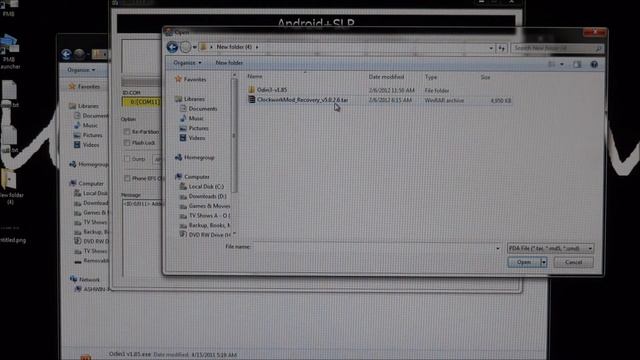Click the yellow 0:[COM11] box in Odin
This screenshot has height=360, width=640.
click(141, 102)
